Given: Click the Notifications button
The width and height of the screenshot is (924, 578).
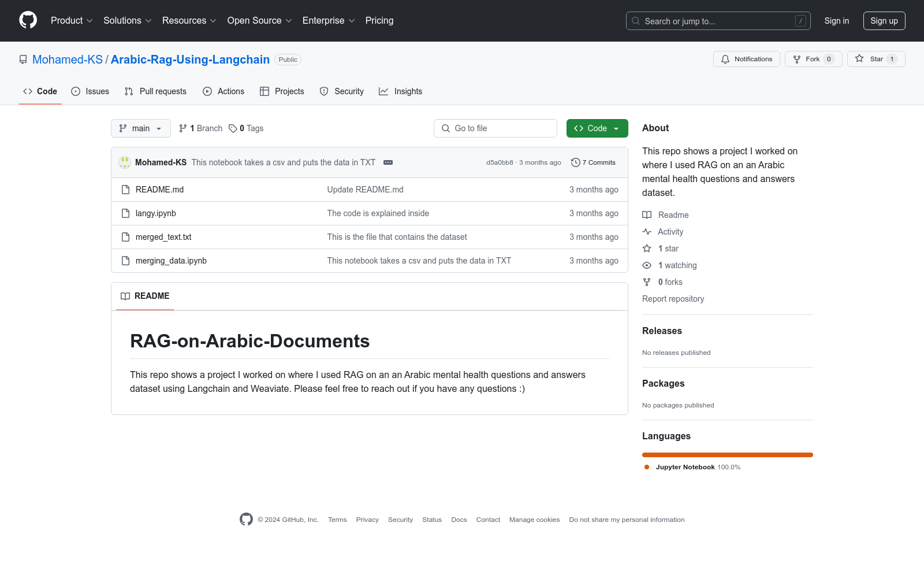Looking at the screenshot, I should 747,59.
